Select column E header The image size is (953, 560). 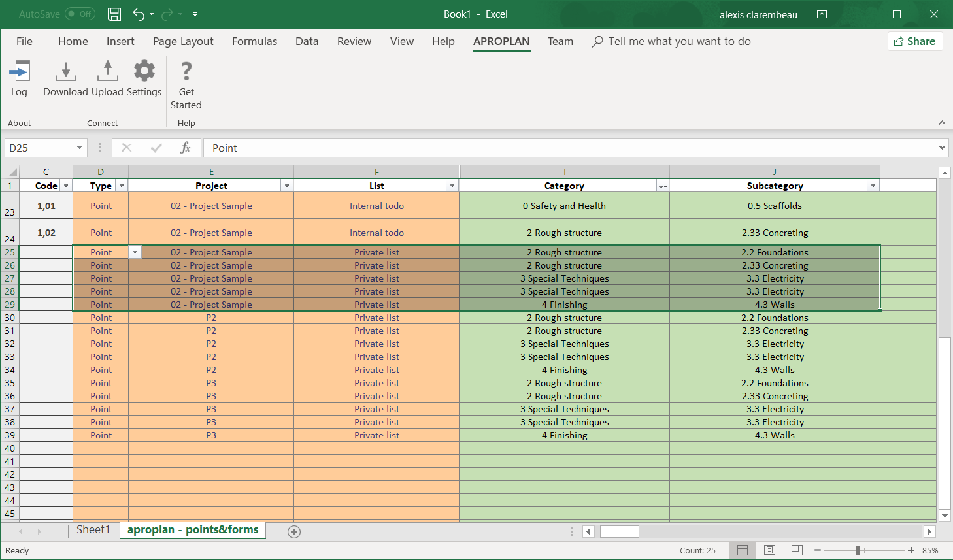(211, 172)
